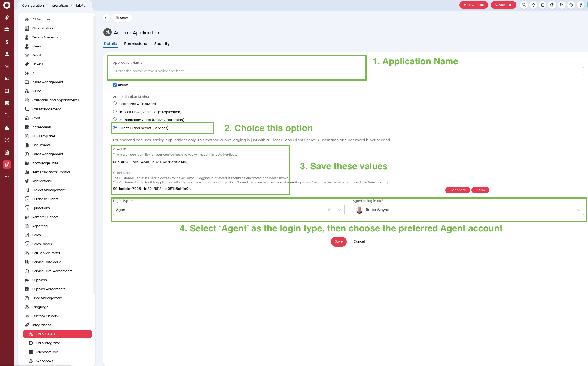Copy the Client Secret value
The image size is (588, 366).
click(480, 190)
